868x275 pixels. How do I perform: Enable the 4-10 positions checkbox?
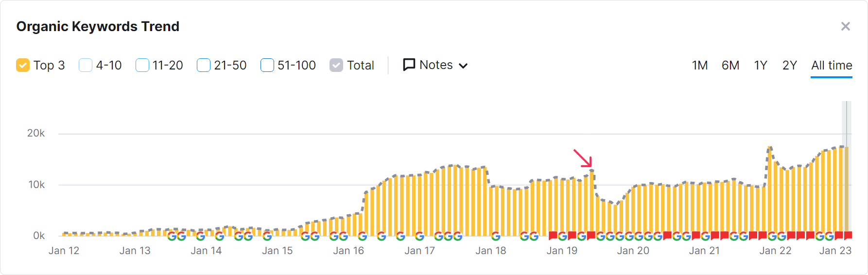click(x=86, y=65)
